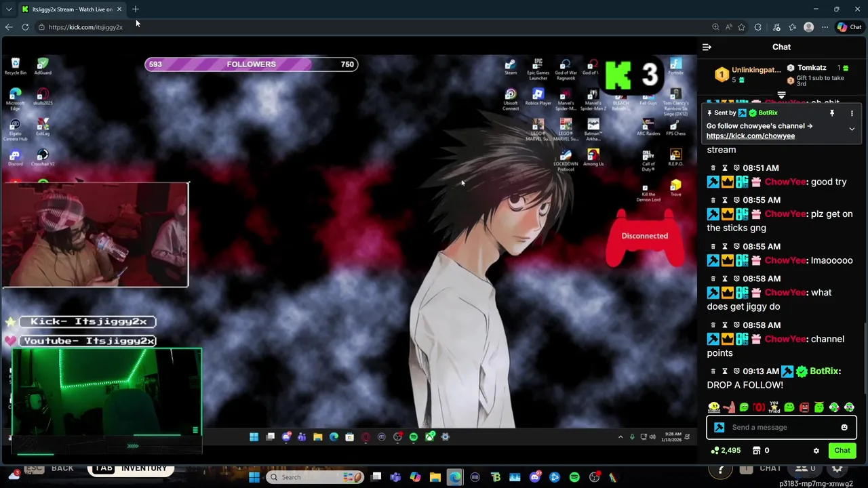Open browser profile avatar
This screenshot has width=868, height=488.
(808, 27)
